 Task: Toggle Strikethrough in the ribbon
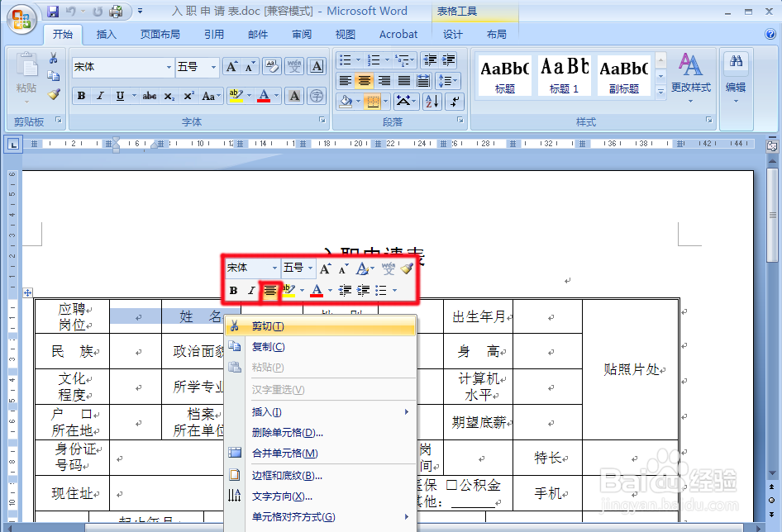click(x=149, y=96)
